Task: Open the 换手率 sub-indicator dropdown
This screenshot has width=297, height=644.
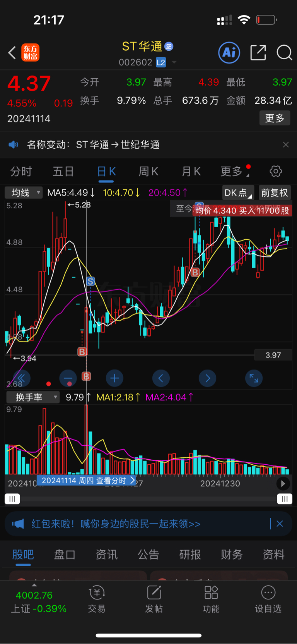Action: (32, 397)
